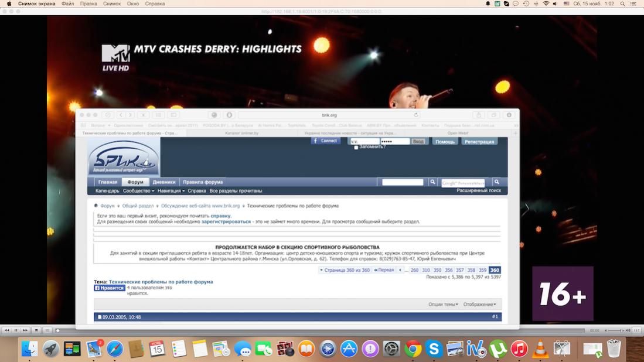Launch VLC from the Dock

tap(540, 349)
